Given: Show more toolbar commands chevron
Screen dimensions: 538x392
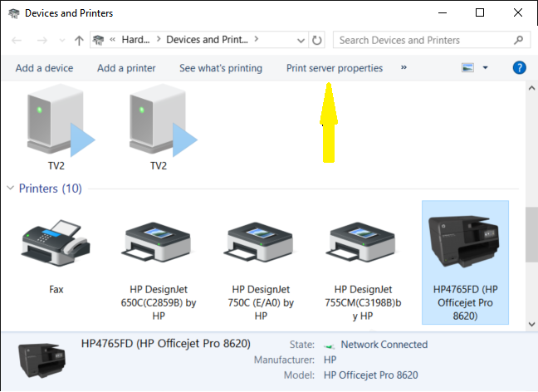Looking at the screenshot, I should (403, 67).
